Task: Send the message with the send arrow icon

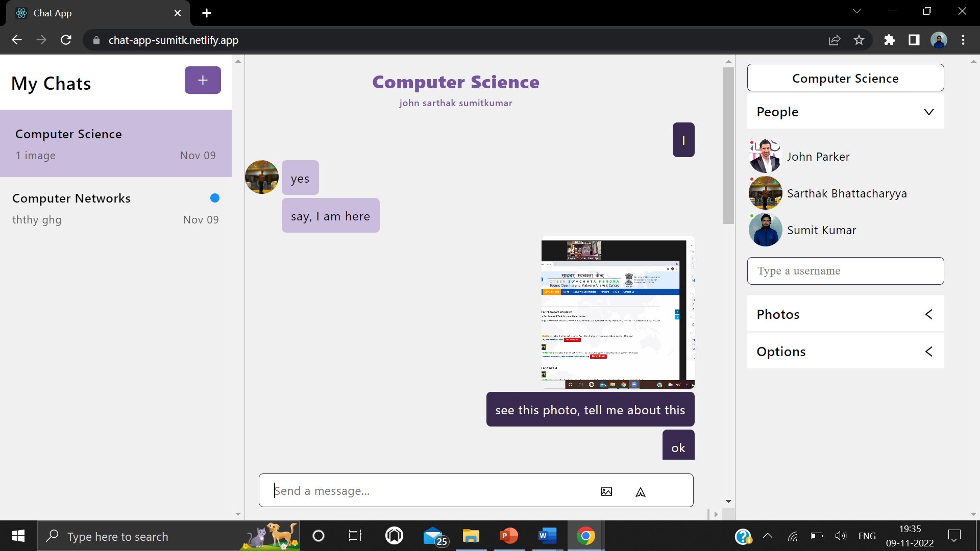Action: (x=641, y=492)
